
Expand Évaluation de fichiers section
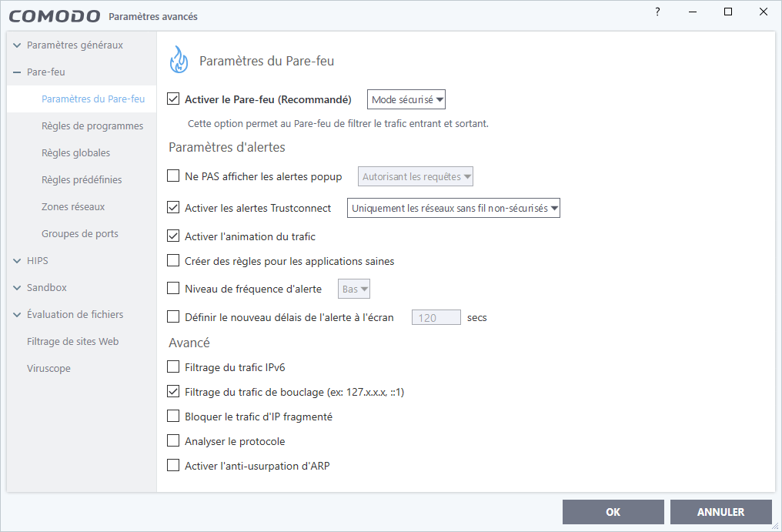pos(17,315)
